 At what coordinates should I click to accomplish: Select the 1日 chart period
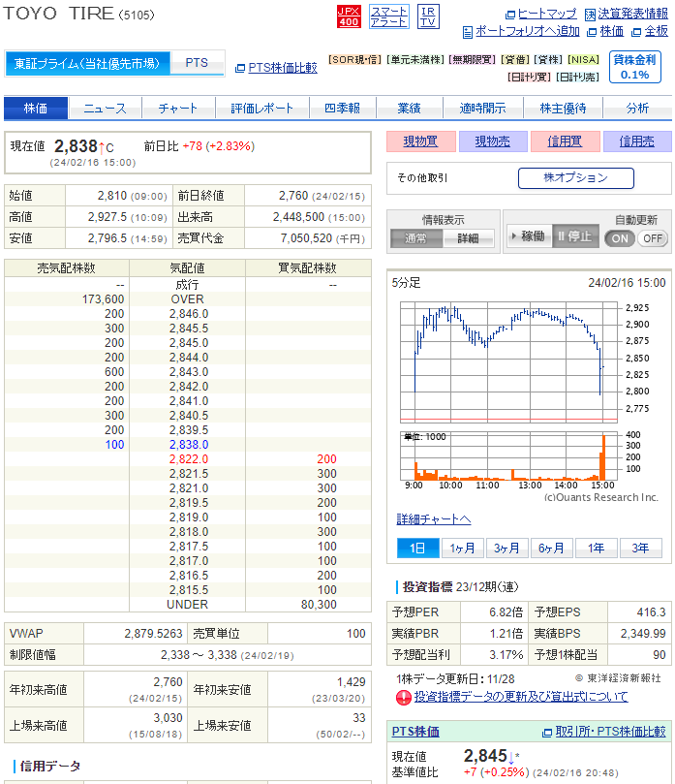tap(417, 548)
